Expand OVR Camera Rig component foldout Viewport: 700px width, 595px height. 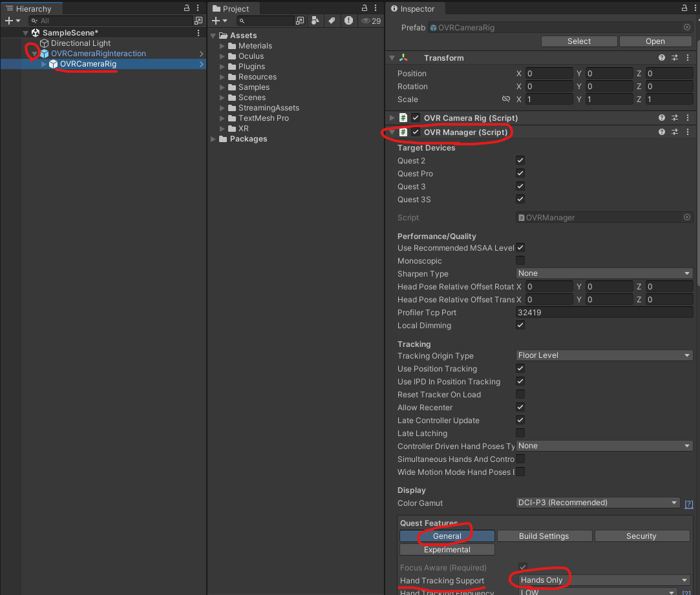(392, 118)
